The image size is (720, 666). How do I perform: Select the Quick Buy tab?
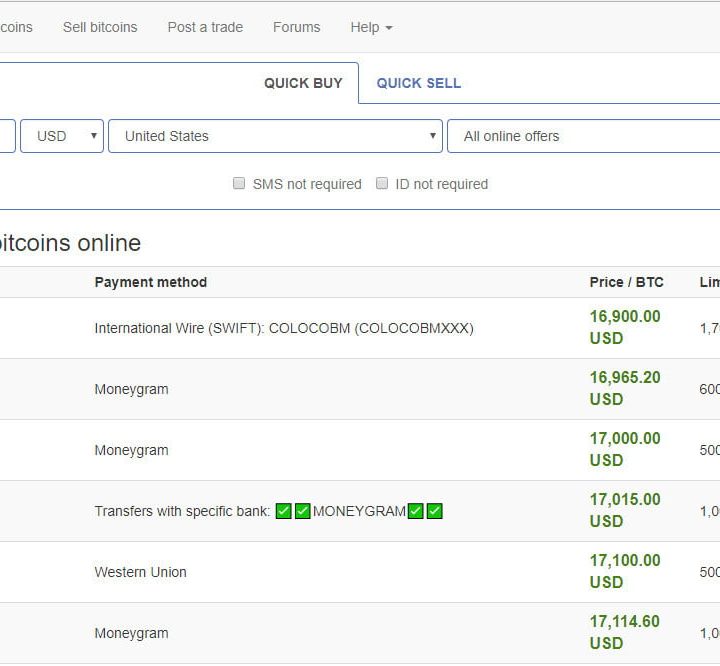tap(303, 83)
